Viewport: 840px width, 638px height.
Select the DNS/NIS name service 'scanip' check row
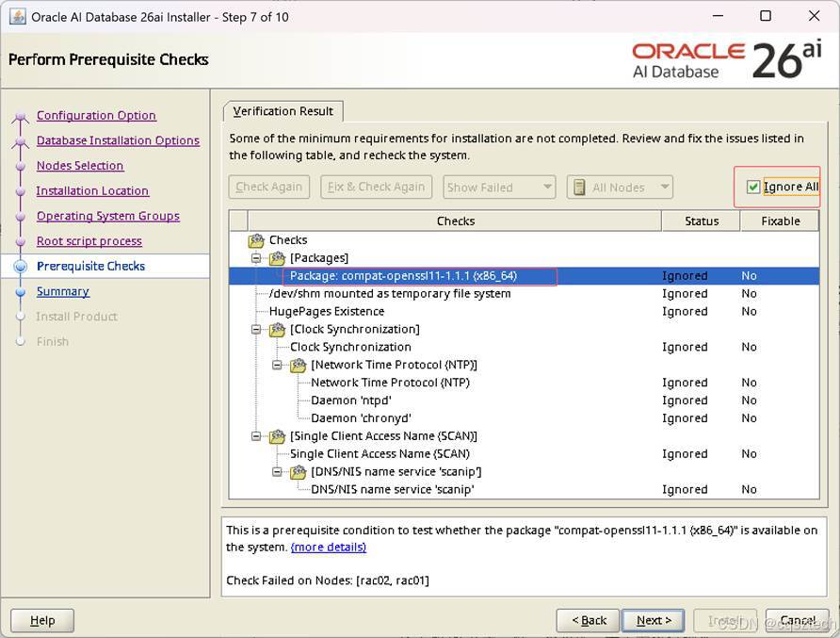524,489
